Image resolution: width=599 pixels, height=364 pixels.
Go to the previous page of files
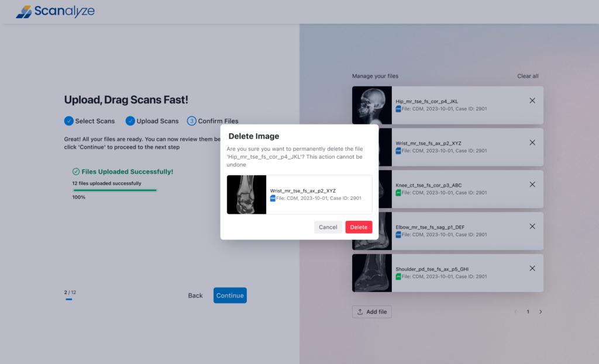coord(515,312)
